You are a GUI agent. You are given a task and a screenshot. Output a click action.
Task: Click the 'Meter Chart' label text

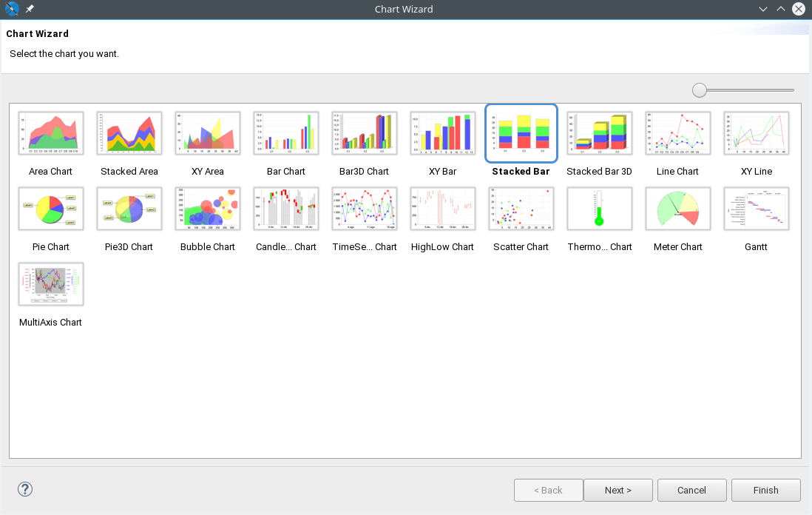point(678,247)
